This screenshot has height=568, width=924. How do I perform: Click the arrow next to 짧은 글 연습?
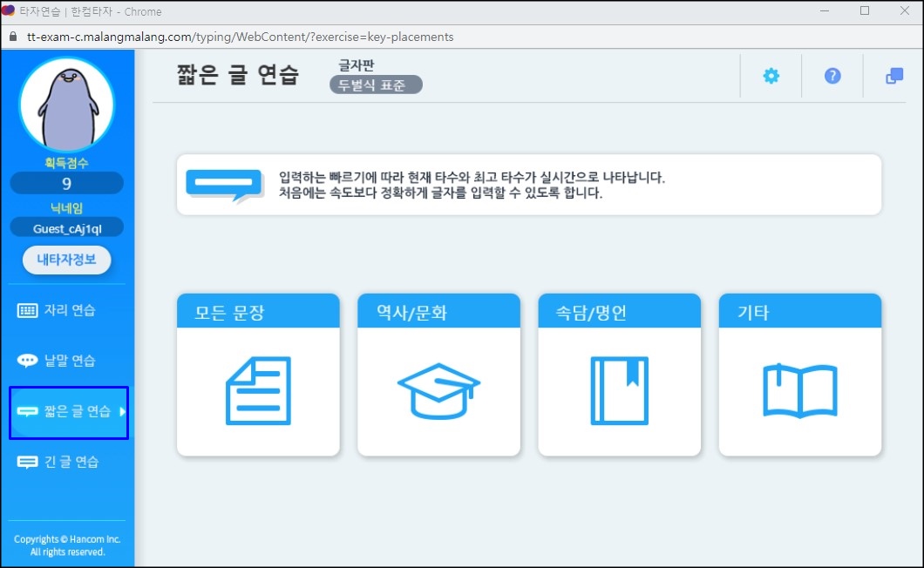122,411
